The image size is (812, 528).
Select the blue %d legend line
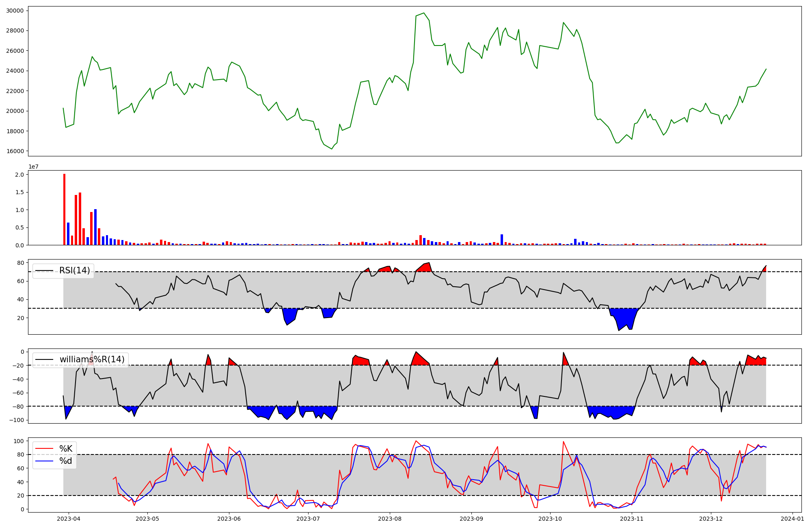(44, 461)
